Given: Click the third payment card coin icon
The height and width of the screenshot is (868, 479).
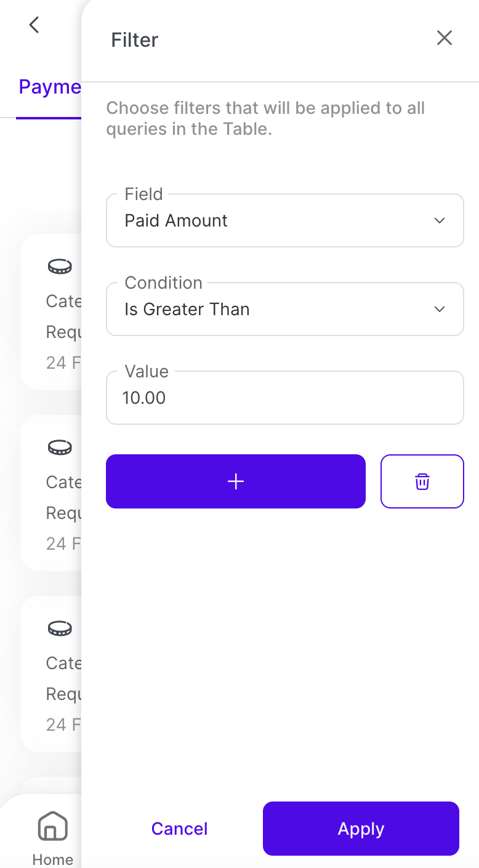Looking at the screenshot, I should point(60,629).
